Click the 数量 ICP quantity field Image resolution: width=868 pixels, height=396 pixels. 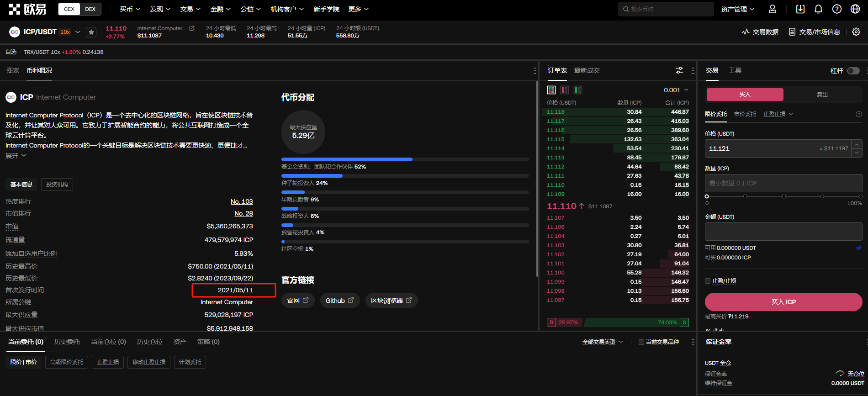[783, 183]
